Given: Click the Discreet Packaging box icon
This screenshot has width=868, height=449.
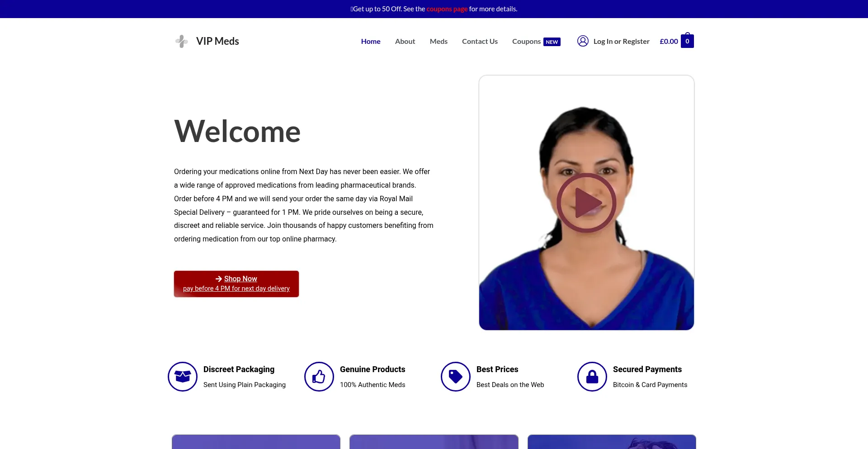Looking at the screenshot, I should (x=183, y=377).
